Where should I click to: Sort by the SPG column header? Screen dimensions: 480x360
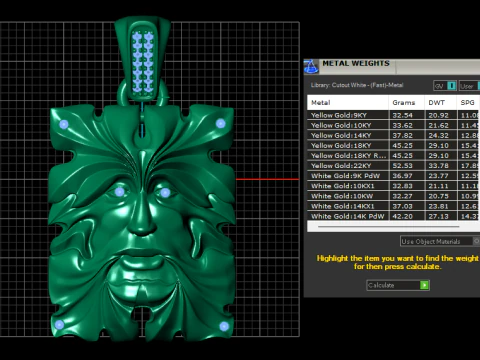tap(468, 103)
